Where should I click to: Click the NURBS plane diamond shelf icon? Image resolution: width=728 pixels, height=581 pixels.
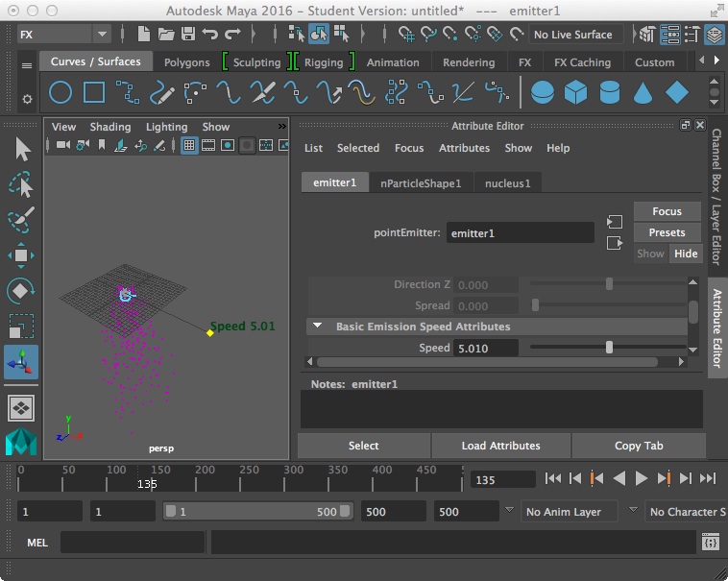[x=677, y=92]
